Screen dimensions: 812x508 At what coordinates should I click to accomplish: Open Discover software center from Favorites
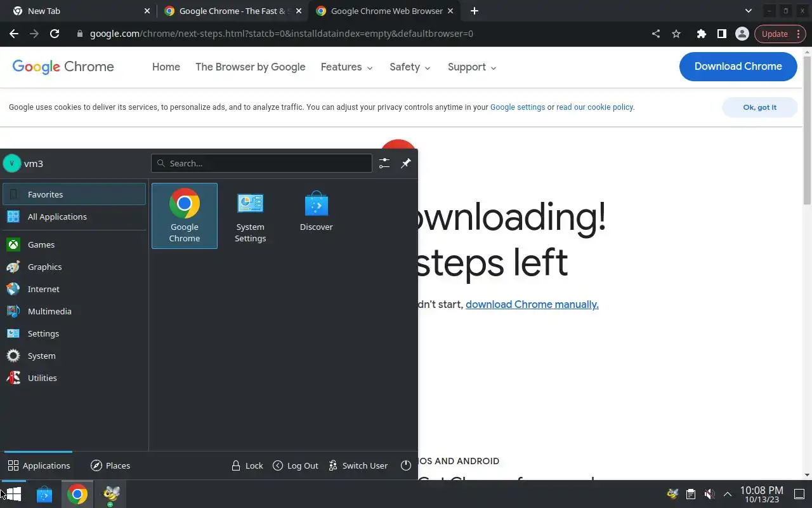tap(316, 216)
